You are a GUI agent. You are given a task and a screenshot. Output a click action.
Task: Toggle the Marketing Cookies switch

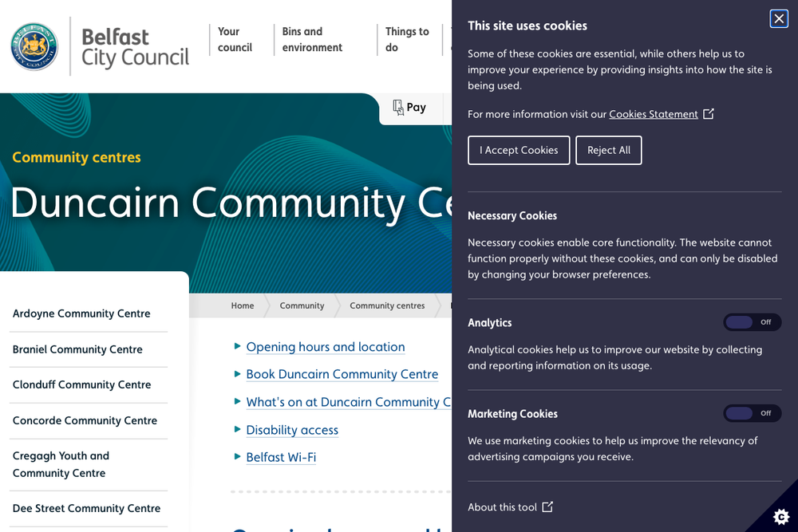click(x=753, y=413)
